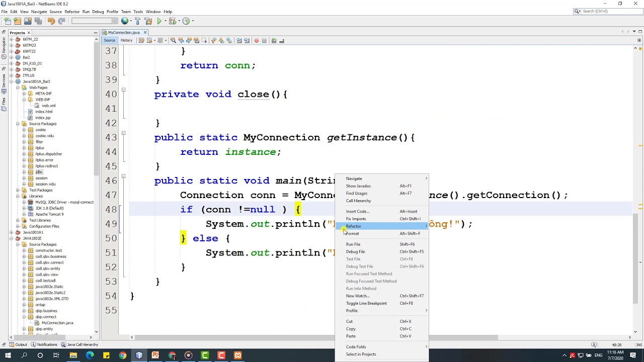Open the Refactor menu in menu bar

pos(72,12)
